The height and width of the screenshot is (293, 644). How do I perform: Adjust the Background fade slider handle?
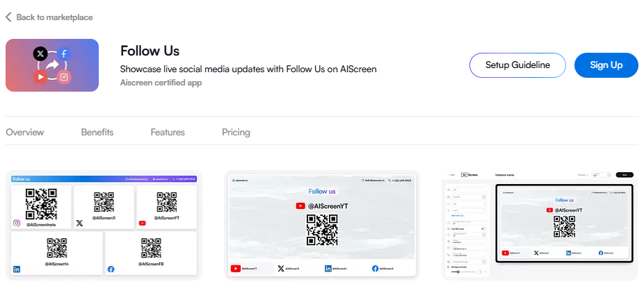[x=458, y=271]
